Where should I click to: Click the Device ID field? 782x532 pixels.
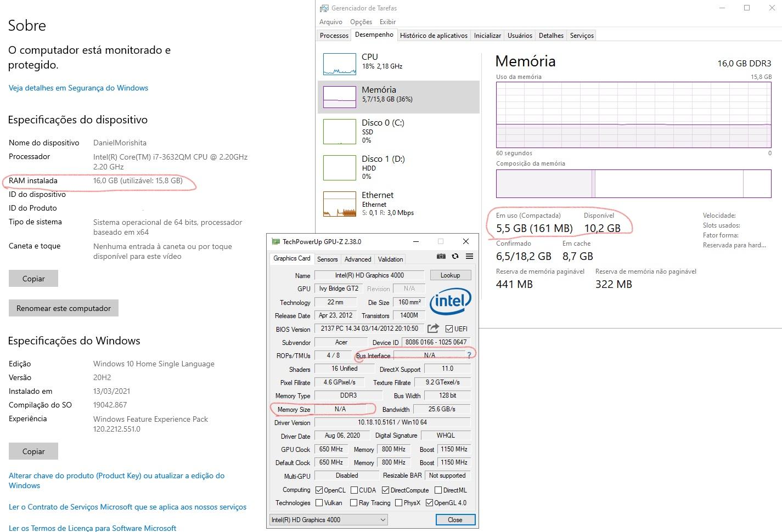pyautogui.click(x=436, y=342)
